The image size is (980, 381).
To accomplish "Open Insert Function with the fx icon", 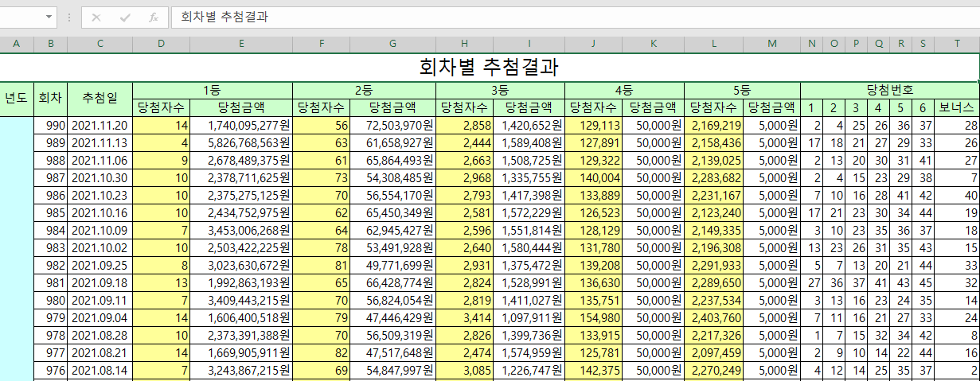I will (x=154, y=17).
